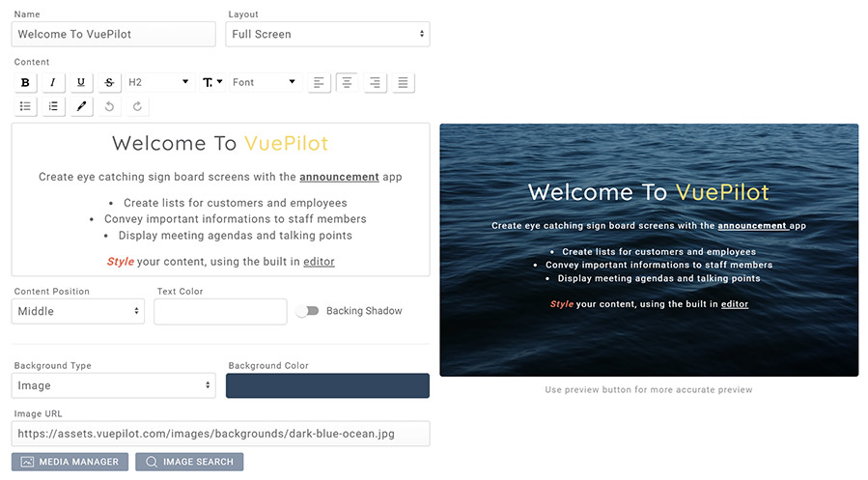Click the red Style word in the editor

(x=120, y=262)
